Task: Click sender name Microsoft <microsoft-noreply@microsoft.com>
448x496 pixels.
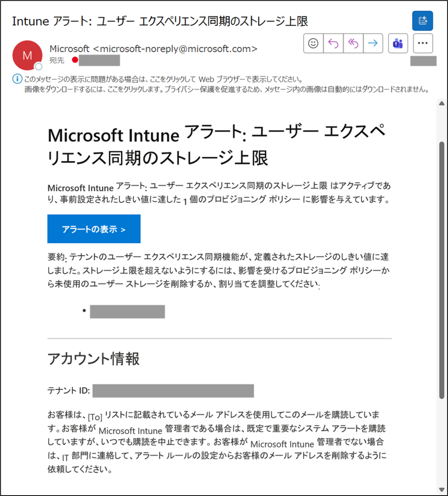Action: click(153, 49)
